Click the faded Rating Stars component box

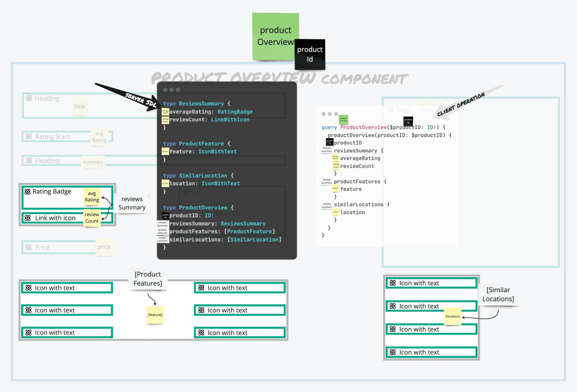67,136
